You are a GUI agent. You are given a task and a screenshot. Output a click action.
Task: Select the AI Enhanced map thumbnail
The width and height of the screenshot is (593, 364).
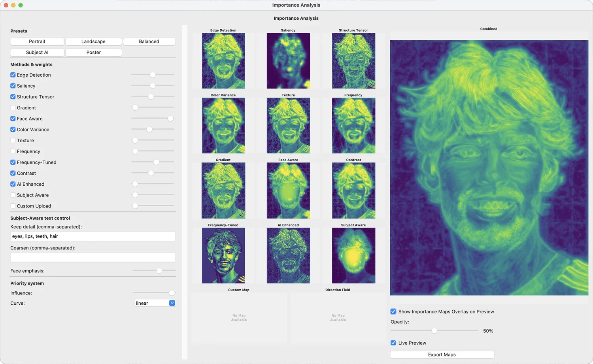[288, 255]
